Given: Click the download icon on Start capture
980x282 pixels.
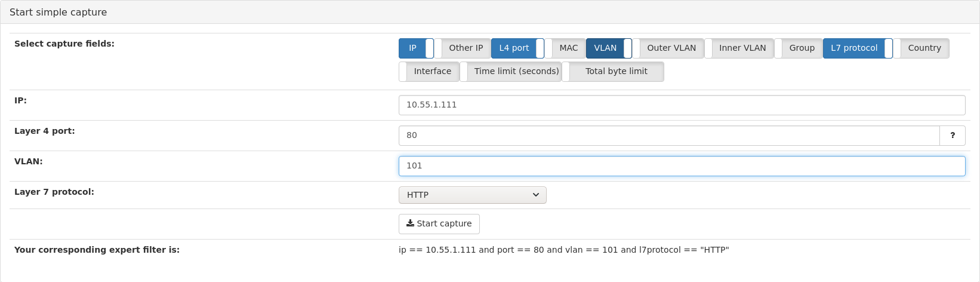Looking at the screenshot, I should point(410,223).
